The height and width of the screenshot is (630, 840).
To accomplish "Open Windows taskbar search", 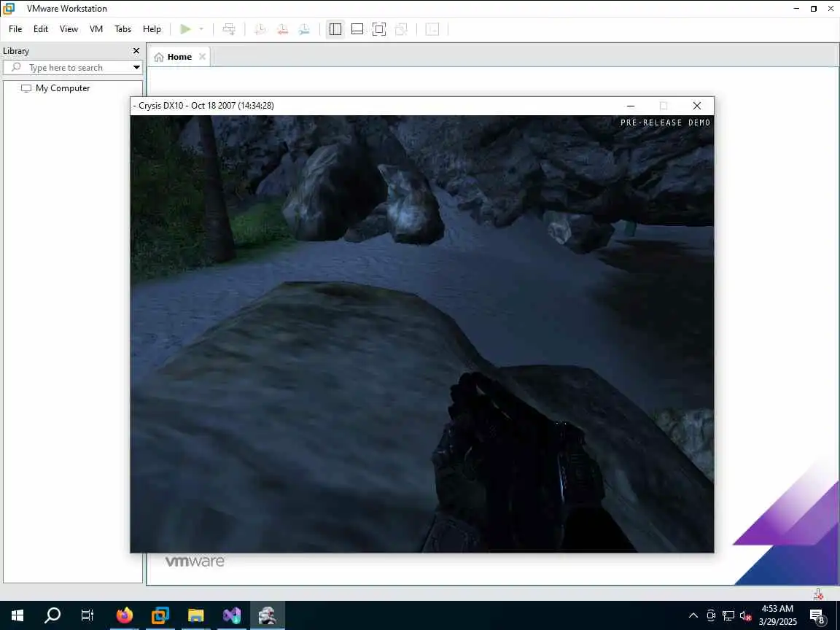I will (x=52, y=615).
